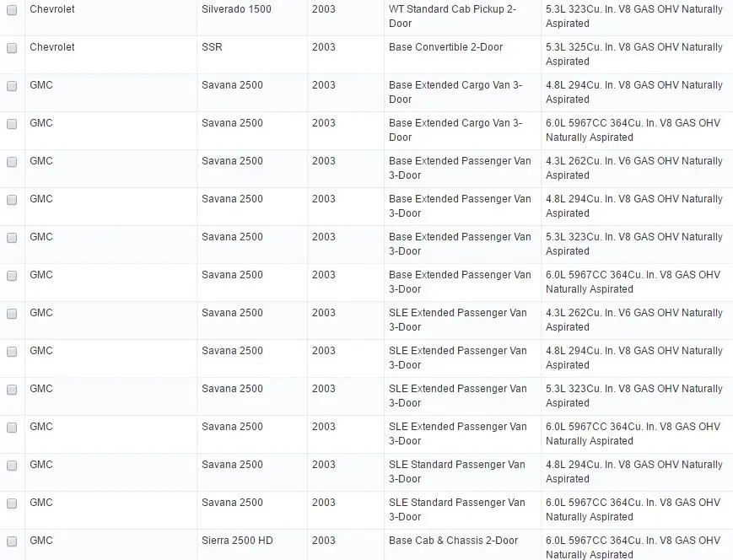
Task: Select 'Base Convertible 2-Door' trim text
Action: tap(445, 46)
